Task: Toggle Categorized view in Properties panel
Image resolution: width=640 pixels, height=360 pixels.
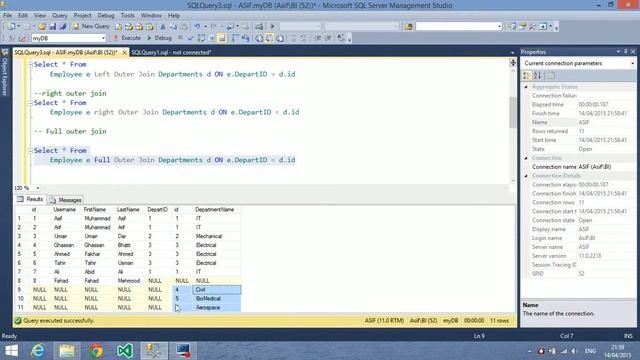Action: 527,76
